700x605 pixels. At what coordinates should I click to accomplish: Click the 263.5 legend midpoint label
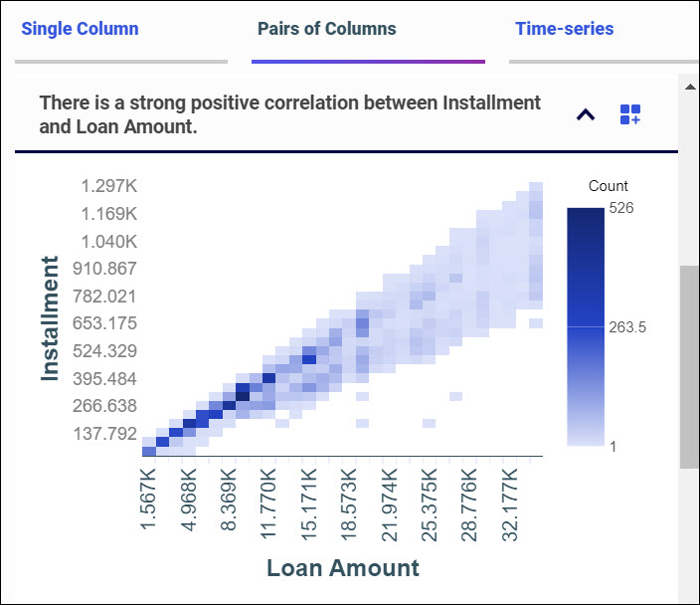[x=627, y=326]
